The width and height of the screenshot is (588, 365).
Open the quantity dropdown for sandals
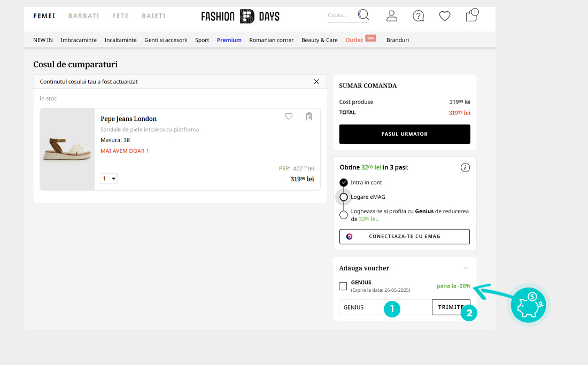click(x=109, y=178)
